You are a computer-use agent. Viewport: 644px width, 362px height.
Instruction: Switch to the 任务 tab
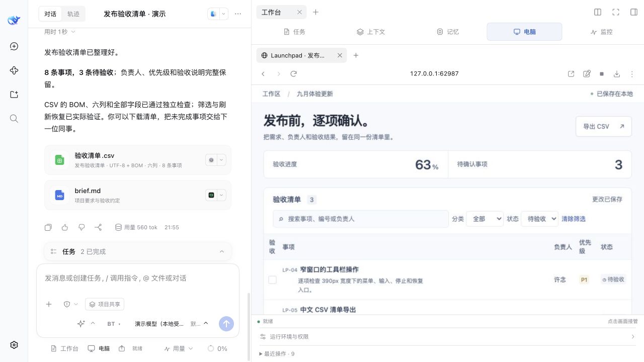[294, 32]
